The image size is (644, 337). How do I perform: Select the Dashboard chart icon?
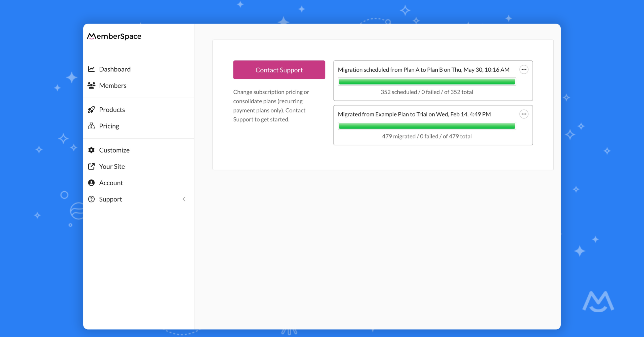pos(92,69)
